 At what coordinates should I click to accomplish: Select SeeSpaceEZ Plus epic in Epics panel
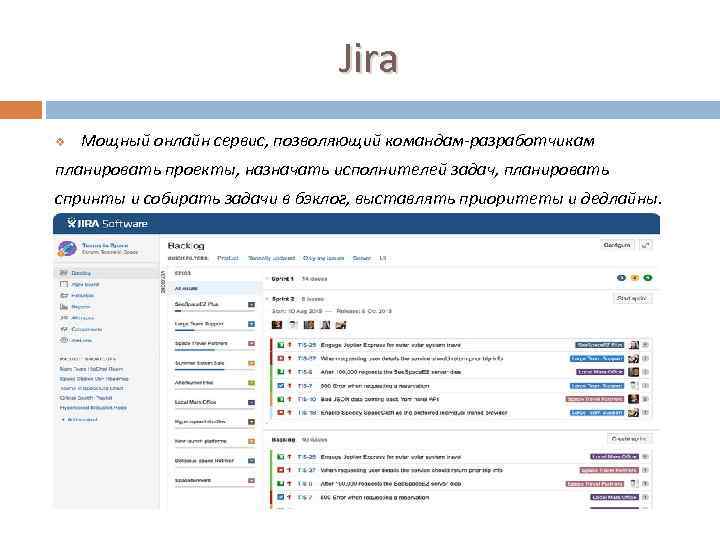197,304
